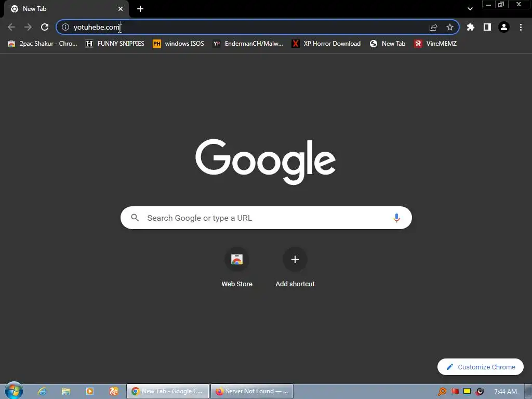Open a new tab with plus button

tap(140, 9)
